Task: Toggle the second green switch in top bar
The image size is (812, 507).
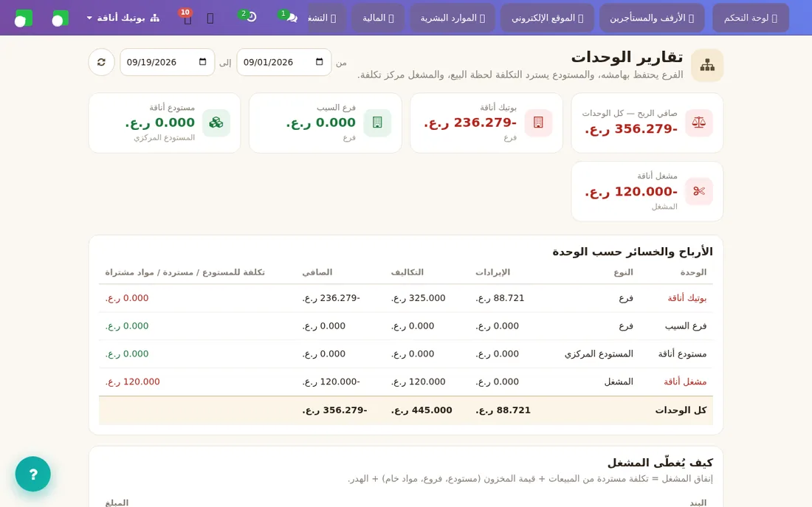Action: 60,18
